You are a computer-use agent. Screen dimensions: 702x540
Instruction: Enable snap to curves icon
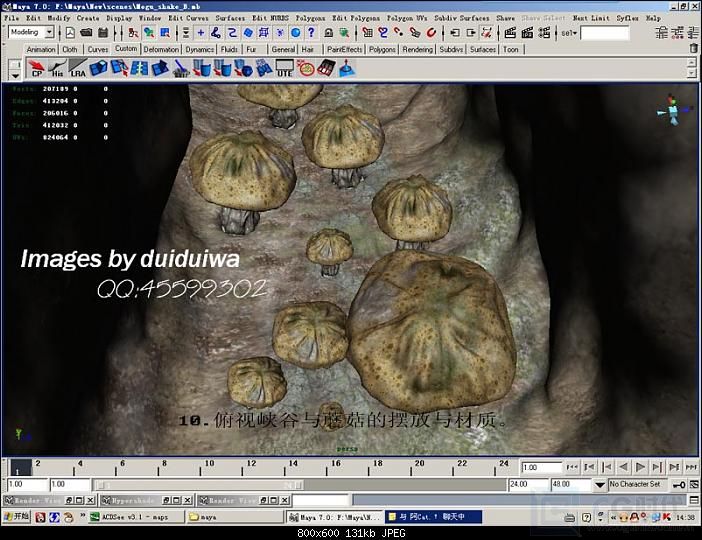pos(383,33)
